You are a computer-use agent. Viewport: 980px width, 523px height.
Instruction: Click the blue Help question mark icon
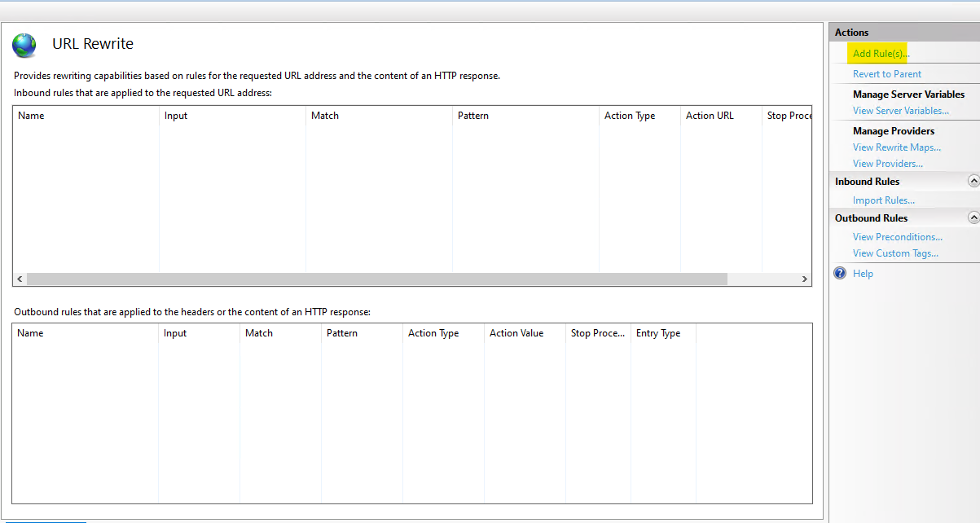tap(841, 274)
